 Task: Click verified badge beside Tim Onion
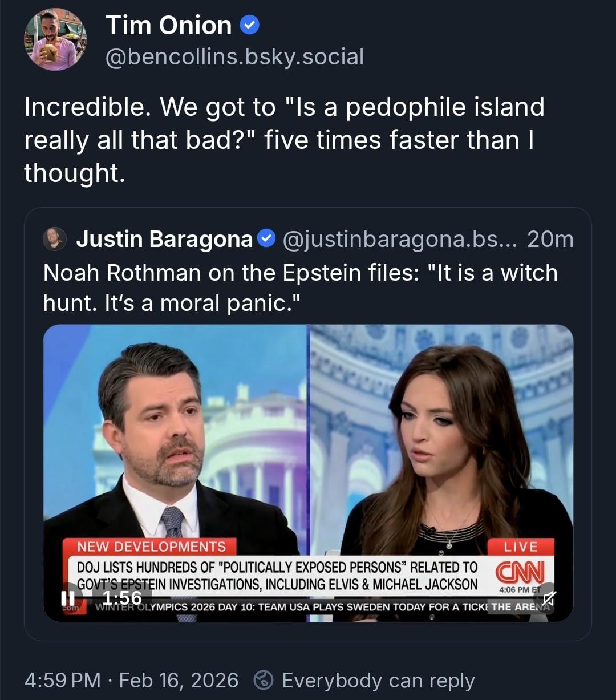[x=250, y=25]
